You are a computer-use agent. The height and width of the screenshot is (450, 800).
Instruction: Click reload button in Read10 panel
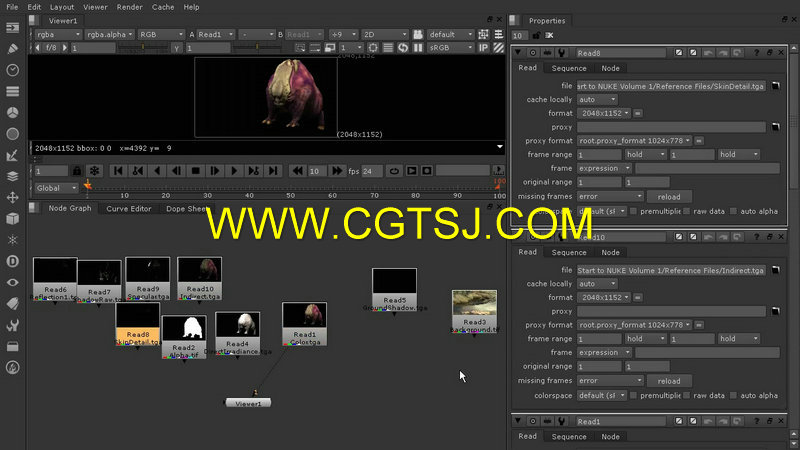(x=669, y=381)
